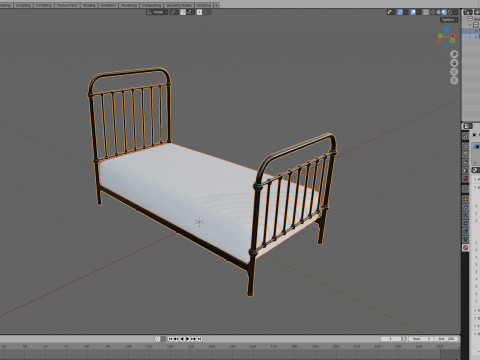Screen dimensions: 480x360
Task: Toggle viewport gizmos display
Action: 400,12
